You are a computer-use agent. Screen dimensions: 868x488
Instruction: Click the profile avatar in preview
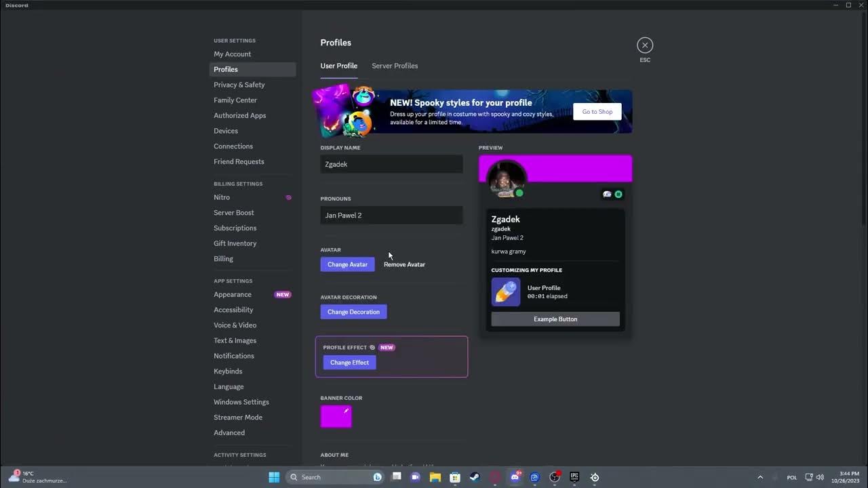coord(507,179)
